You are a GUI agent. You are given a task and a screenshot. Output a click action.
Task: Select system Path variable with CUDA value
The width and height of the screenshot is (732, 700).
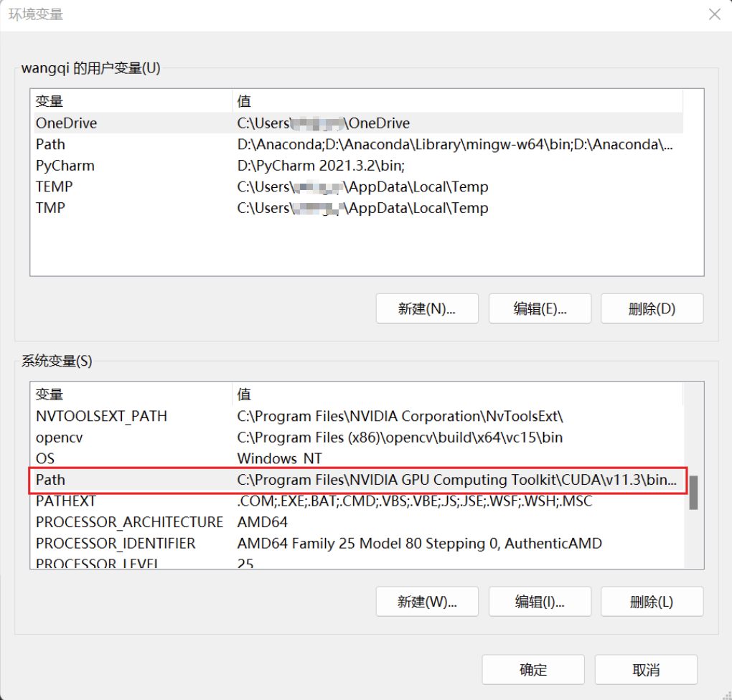coord(359,480)
